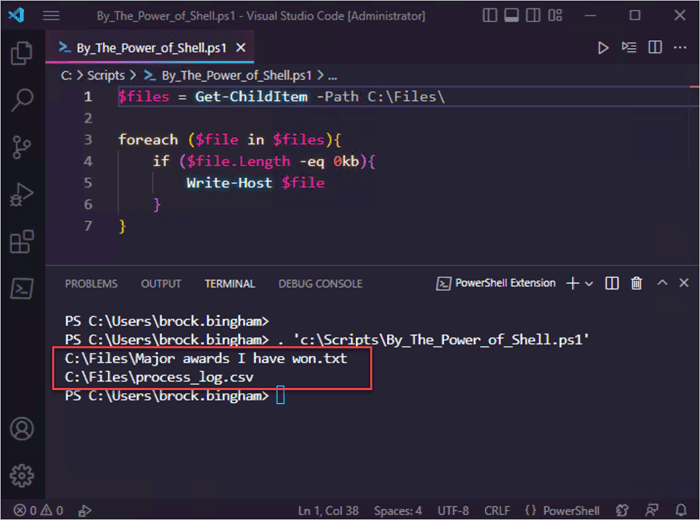Click the Scripts breadcrumb segment
The height and width of the screenshot is (520, 700).
point(106,75)
